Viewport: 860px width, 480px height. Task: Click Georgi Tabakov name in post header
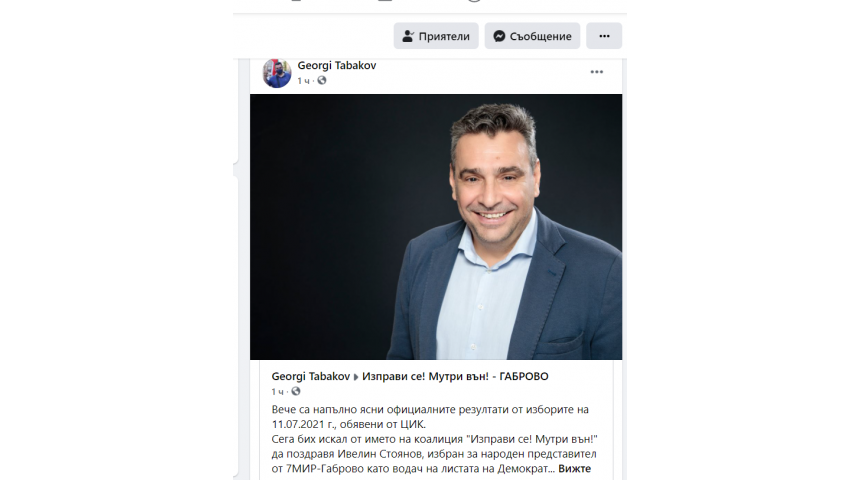coord(337,65)
